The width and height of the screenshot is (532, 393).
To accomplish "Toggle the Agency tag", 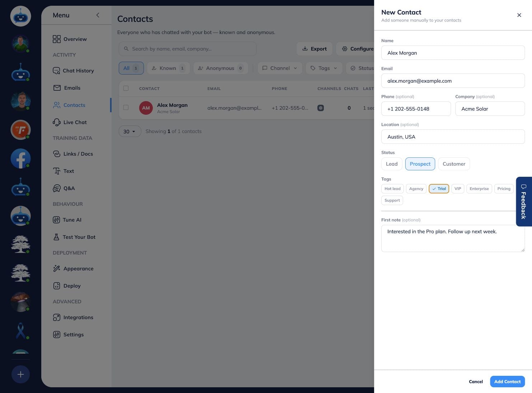I will [x=416, y=189].
